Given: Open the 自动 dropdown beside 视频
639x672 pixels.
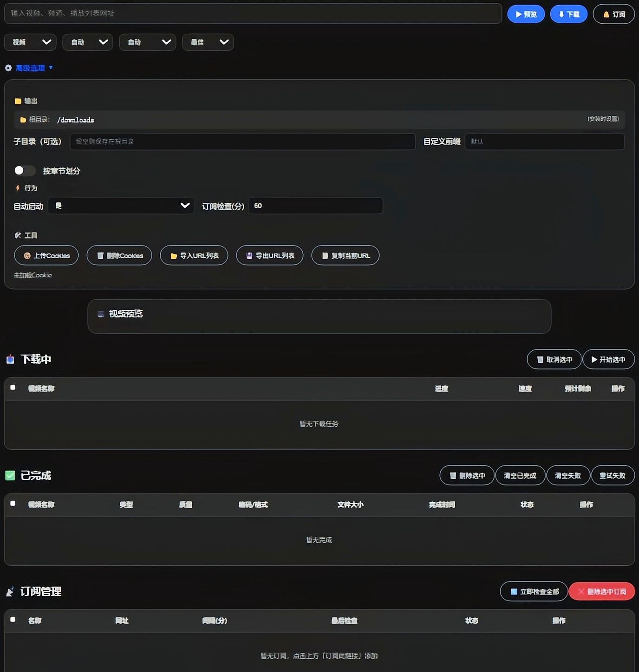Looking at the screenshot, I should (88, 42).
